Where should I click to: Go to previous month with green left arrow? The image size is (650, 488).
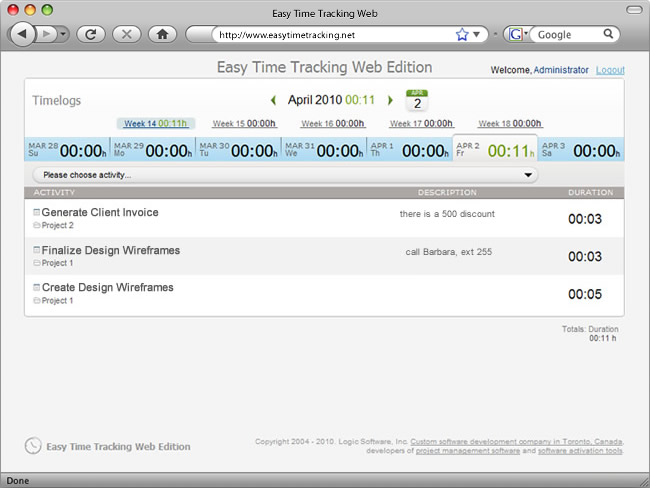[273, 100]
